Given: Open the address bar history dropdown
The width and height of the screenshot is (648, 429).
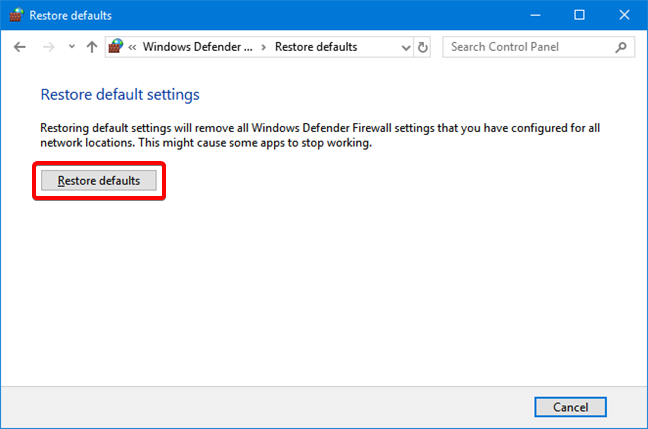Looking at the screenshot, I should [x=406, y=48].
